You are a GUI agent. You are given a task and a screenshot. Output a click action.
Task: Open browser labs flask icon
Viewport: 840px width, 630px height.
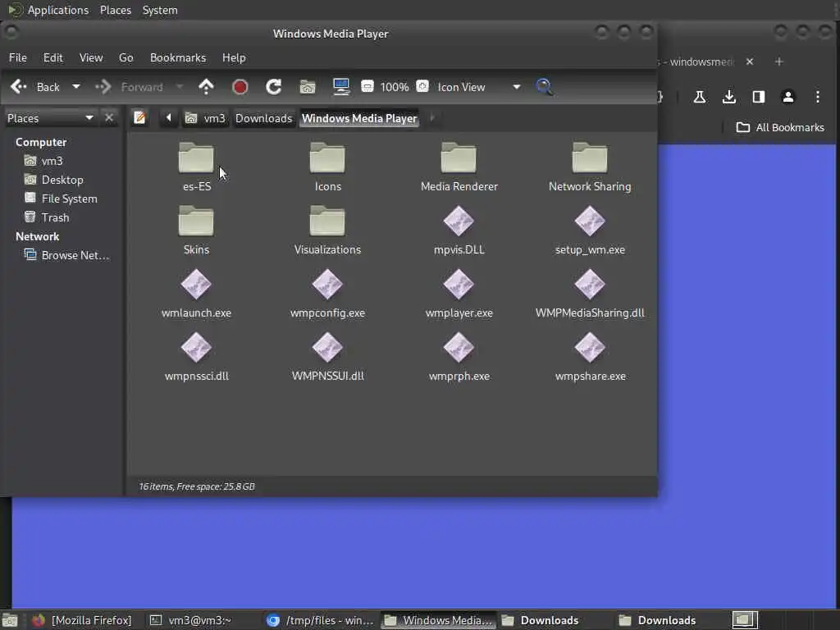[699, 97]
